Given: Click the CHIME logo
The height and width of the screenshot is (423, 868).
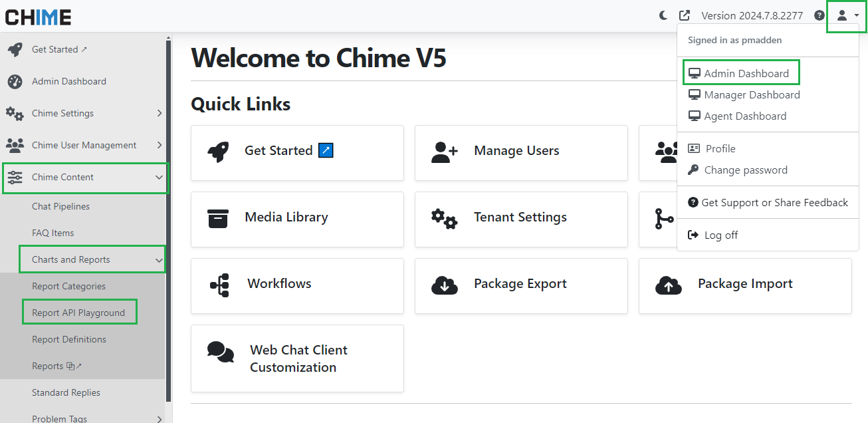Looking at the screenshot, I should coord(38,17).
